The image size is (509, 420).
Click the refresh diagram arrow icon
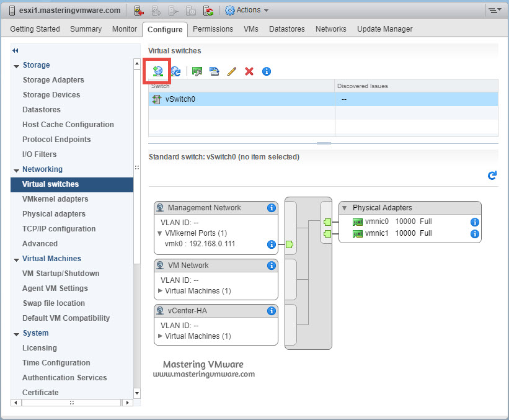point(492,176)
